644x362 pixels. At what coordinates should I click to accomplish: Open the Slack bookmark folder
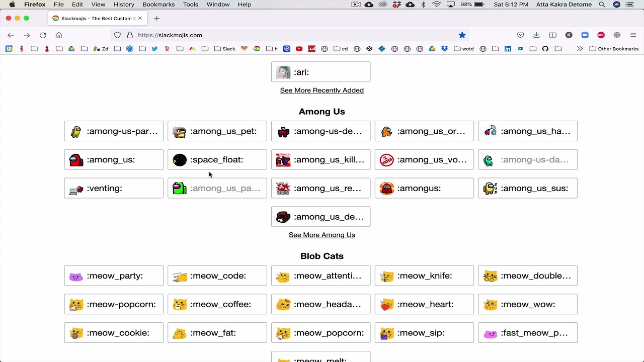[225, 49]
